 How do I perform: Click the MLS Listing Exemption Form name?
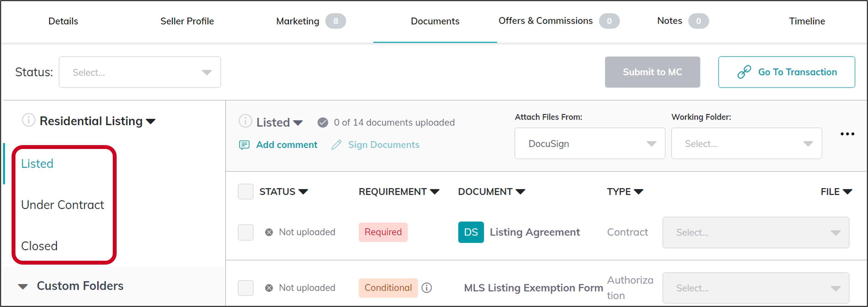tap(534, 288)
